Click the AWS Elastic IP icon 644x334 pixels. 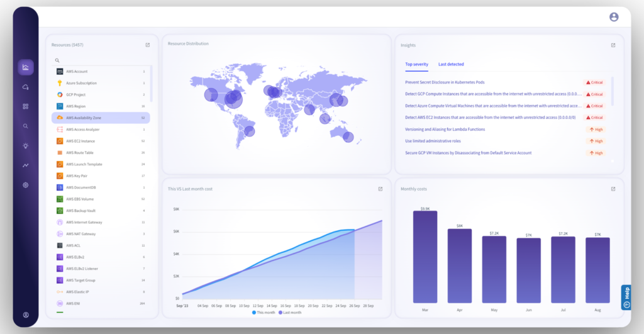(x=60, y=292)
